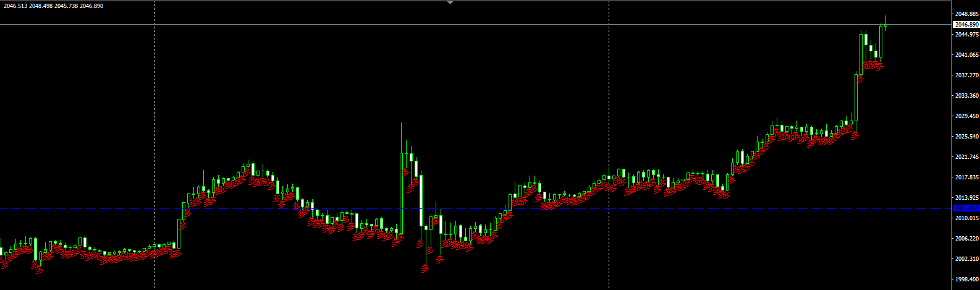The image size is (980, 290).
Task: Click price axis value 2013.925
Action: [967, 198]
